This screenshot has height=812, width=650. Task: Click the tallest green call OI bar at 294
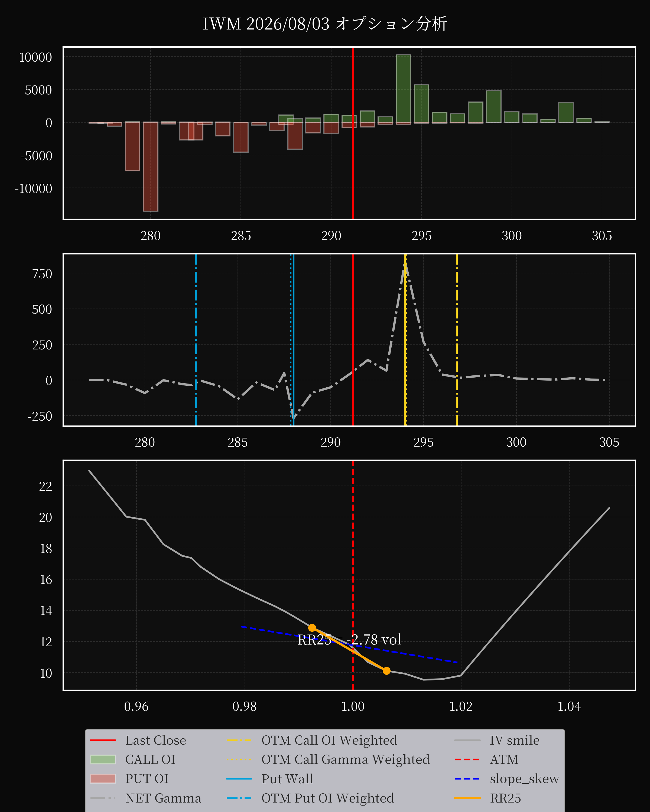[403, 89]
